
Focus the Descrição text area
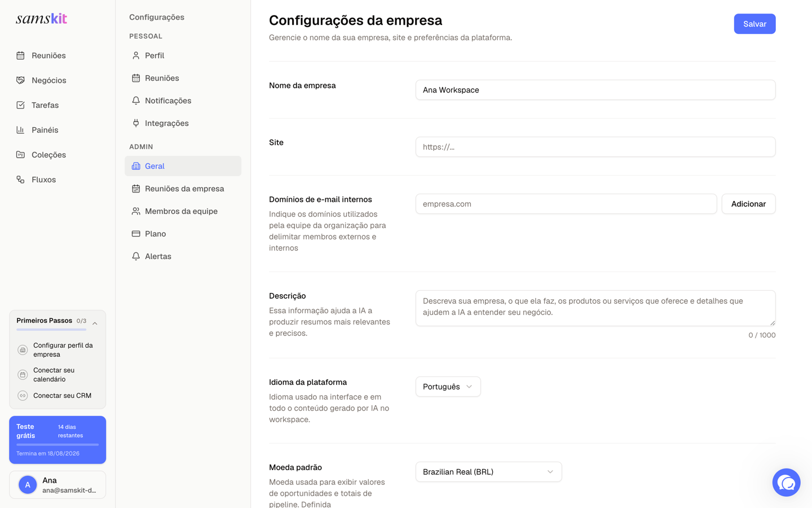[x=595, y=308]
